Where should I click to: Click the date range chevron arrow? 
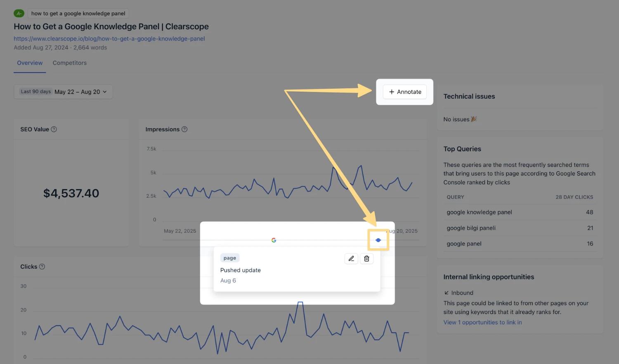pyautogui.click(x=104, y=92)
